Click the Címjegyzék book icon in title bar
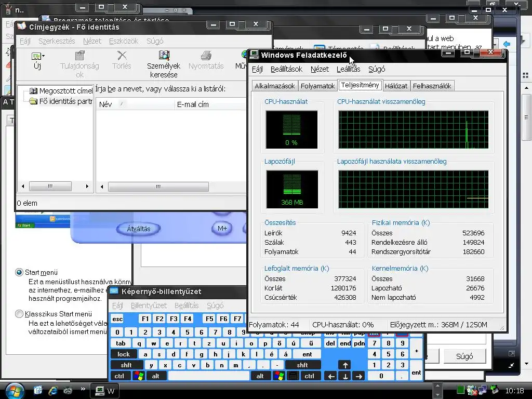532x399 pixels. pos(22,26)
